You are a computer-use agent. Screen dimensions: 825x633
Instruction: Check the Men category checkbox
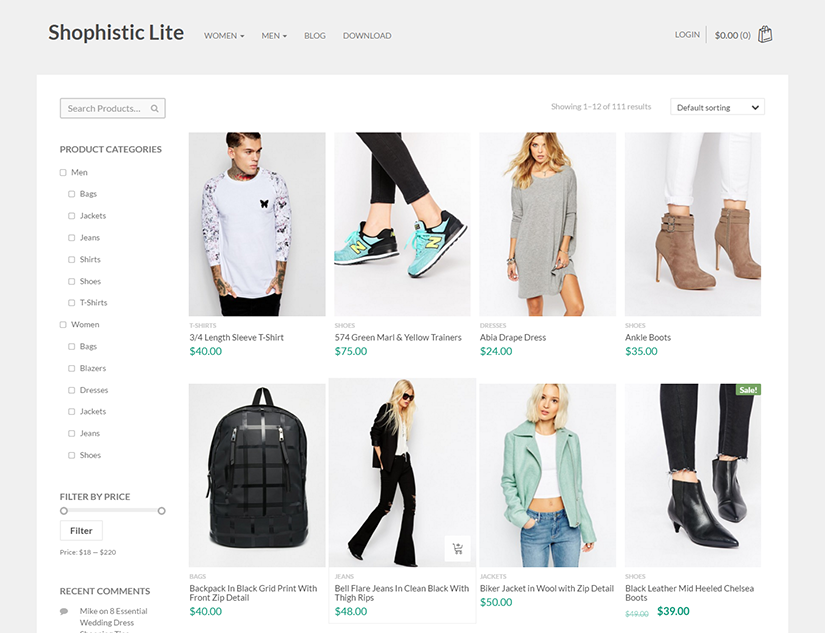point(63,173)
